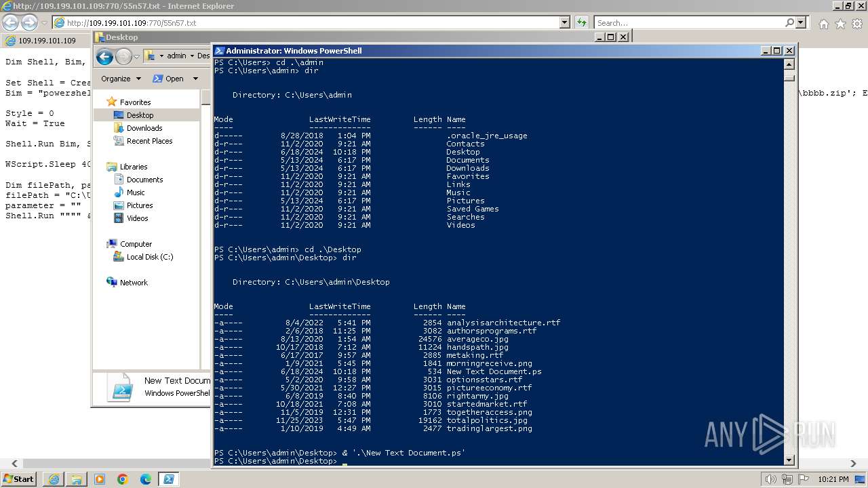This screenshot has width=868, height=488.
Task: Select Recent Places in navigation pane
Action: coord(149,141)
